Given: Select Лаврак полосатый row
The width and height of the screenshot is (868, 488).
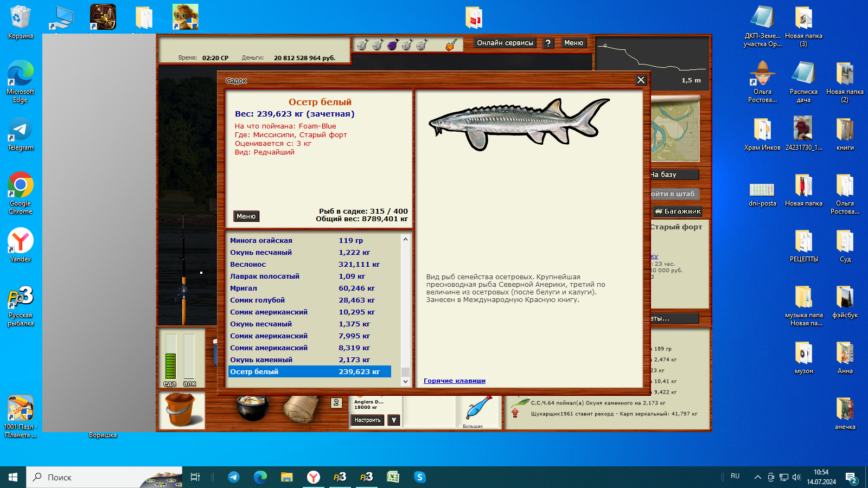Looking at the screenshot, I should (310, 276).
